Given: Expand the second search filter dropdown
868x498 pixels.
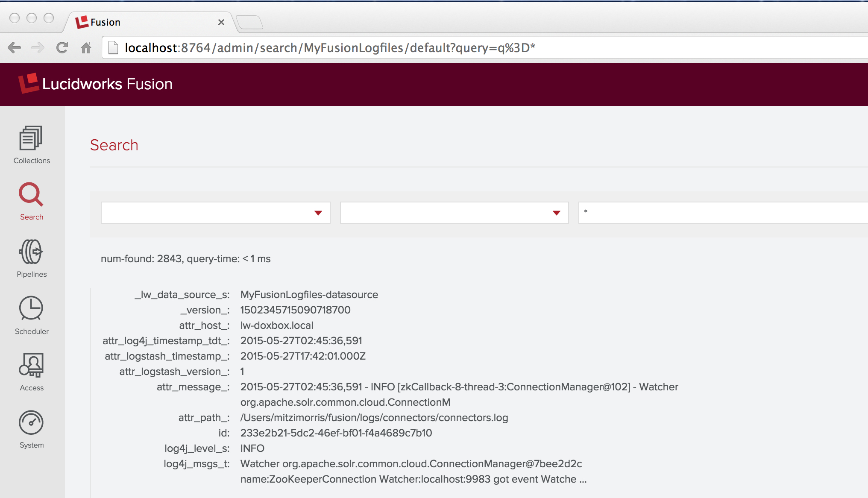Looking at the screenshot, I should click(556, 212).
